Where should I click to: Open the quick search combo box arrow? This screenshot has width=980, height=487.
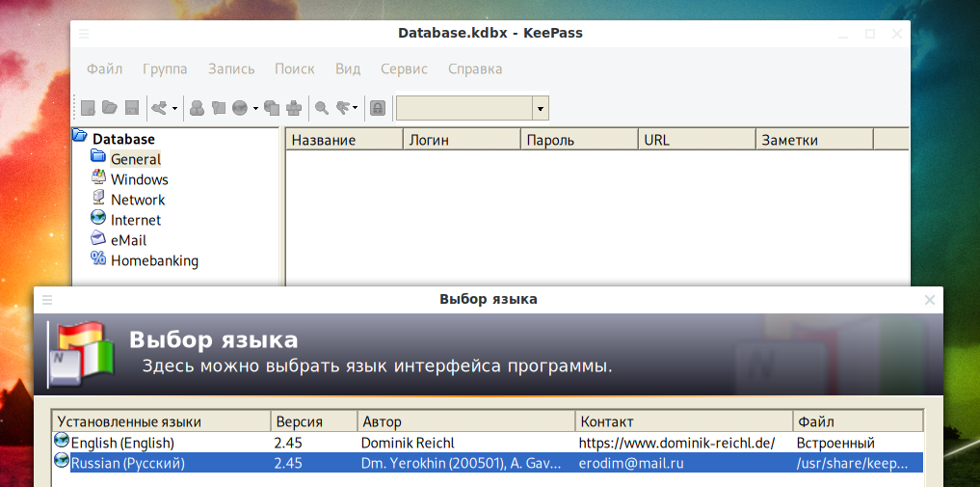(x=540, y=109)
